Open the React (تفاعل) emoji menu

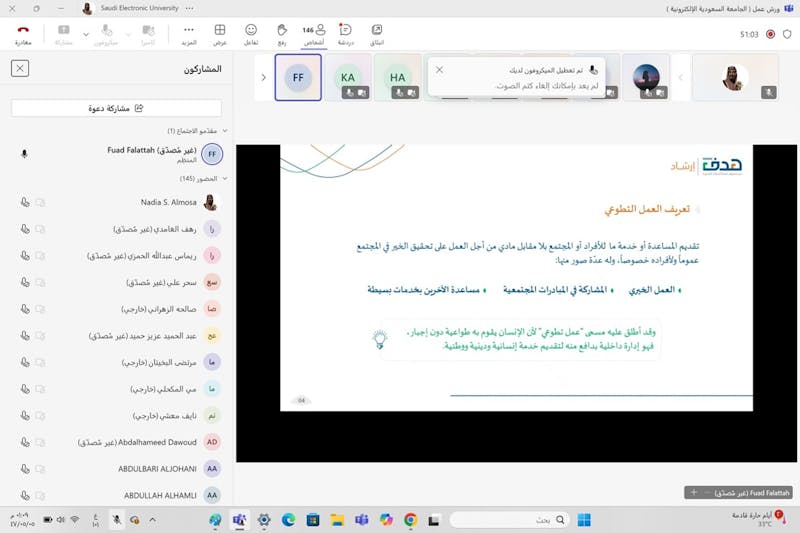(251, 35)
